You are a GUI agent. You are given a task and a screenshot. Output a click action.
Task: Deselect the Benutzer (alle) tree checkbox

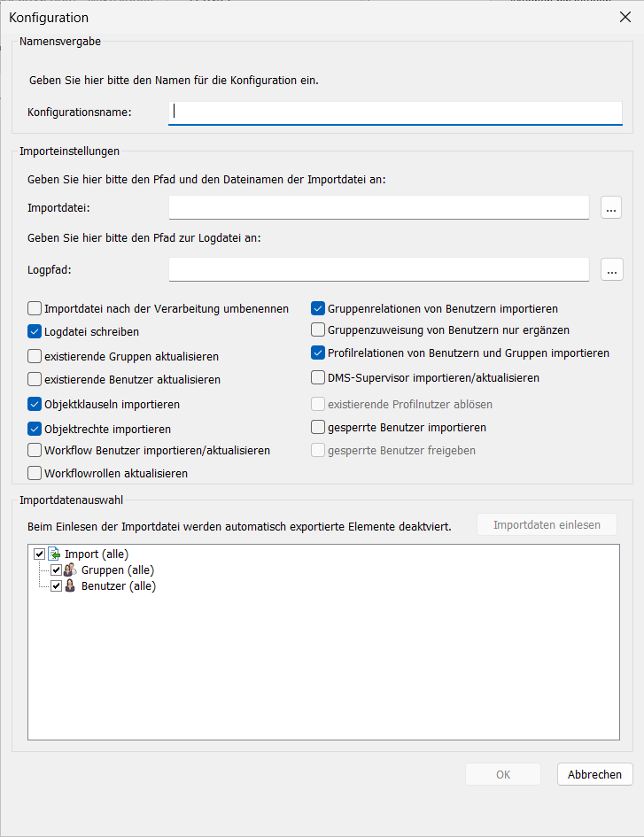pyautogui.click(x=56, y=586)
